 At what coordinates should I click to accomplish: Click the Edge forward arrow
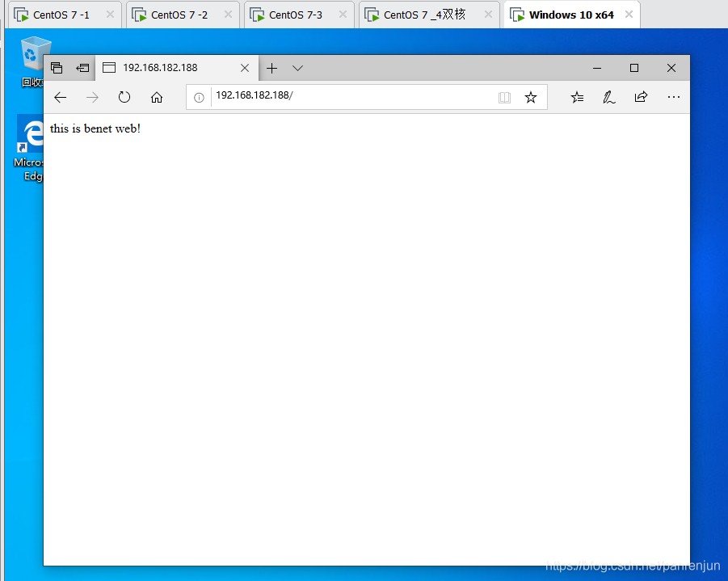[92, 98]
